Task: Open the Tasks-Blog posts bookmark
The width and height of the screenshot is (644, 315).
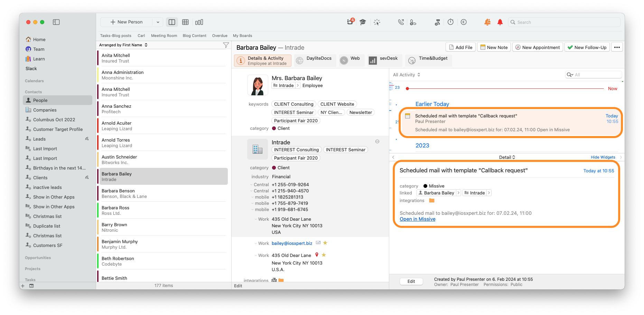Action: pos(116,36)
